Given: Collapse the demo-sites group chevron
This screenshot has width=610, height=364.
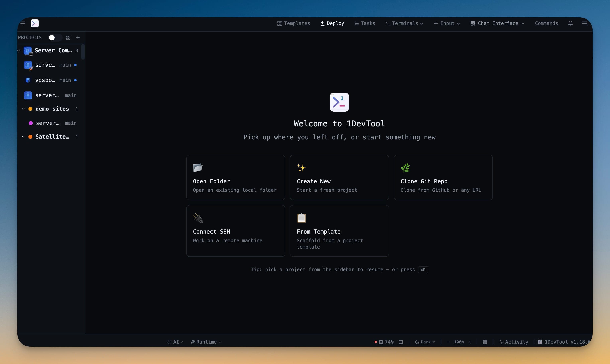Looking at the screenshot, I should pos(23,109).
